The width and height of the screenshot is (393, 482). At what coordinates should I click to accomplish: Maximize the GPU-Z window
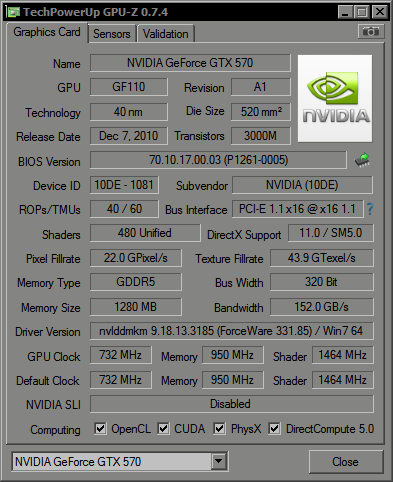(362, 12)
